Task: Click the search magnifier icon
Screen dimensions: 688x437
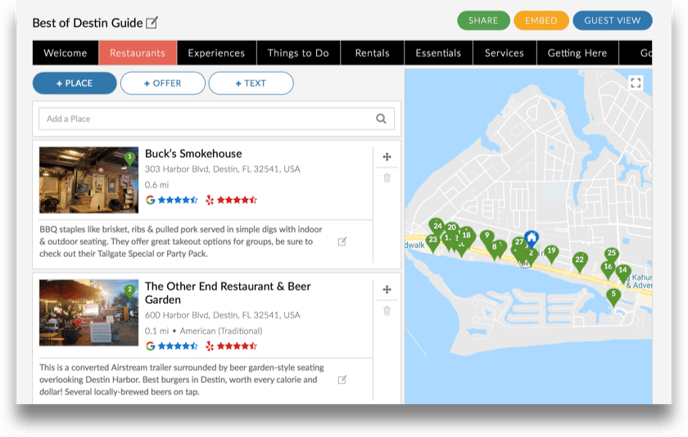Action: tap(381, 119)
